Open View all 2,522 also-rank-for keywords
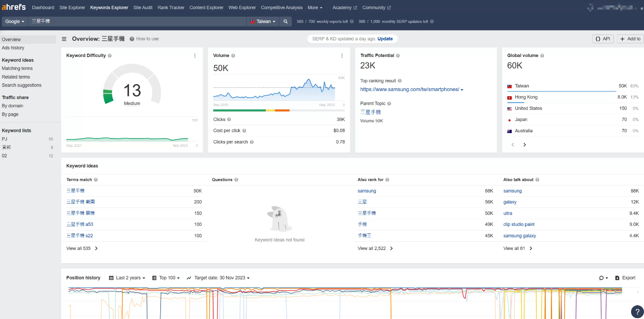 (372, 248)
